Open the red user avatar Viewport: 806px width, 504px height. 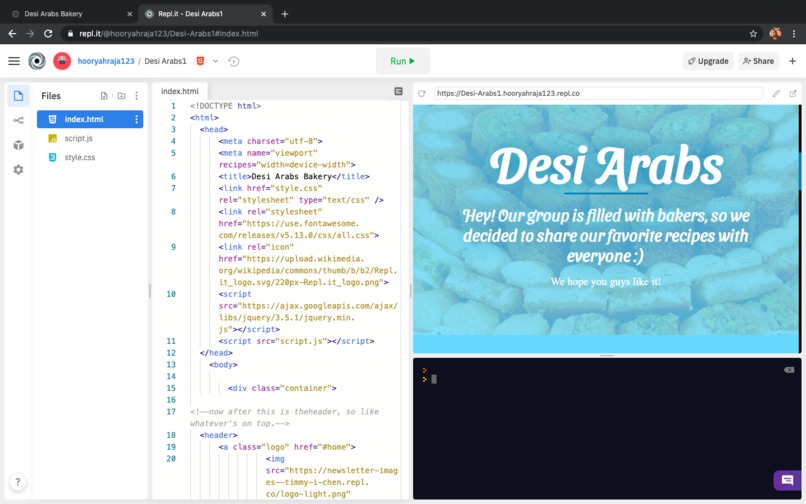[x=62, y=61]
